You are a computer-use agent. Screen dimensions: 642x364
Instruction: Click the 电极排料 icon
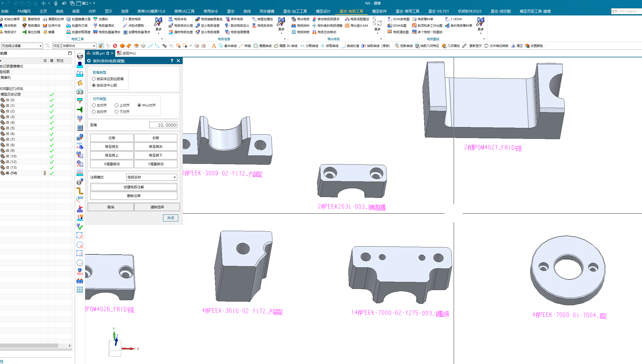294,26
